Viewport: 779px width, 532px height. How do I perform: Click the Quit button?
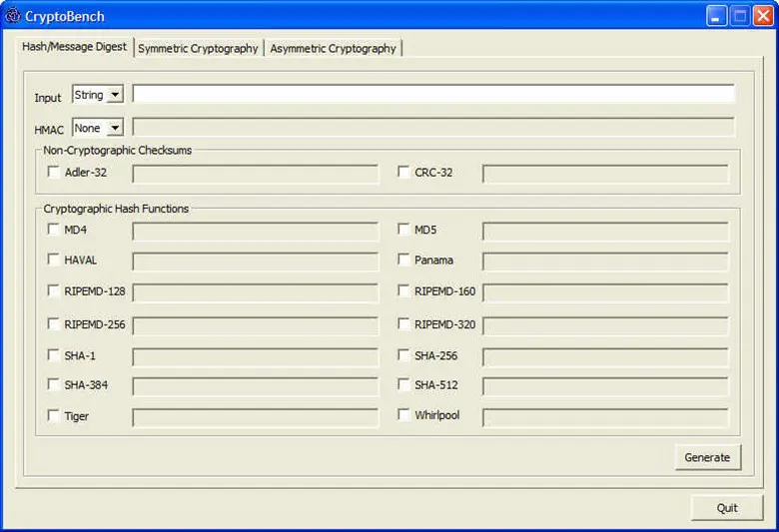[726, 508]
